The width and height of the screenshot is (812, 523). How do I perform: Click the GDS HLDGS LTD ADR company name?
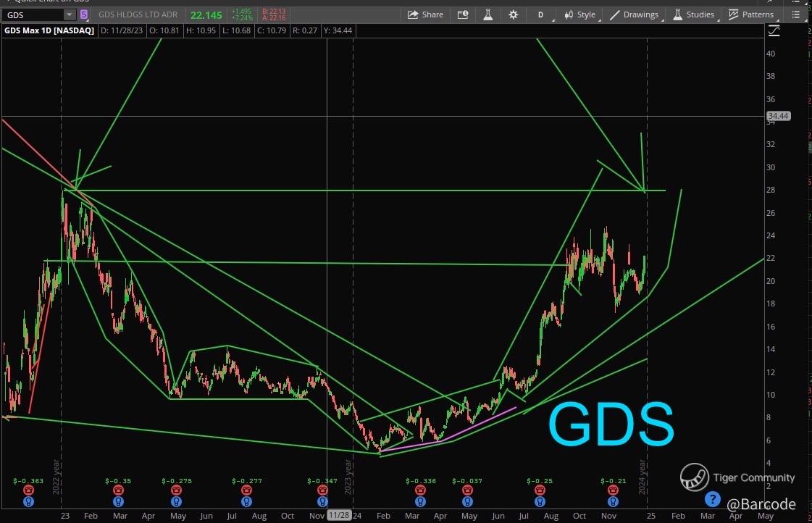[138, 14]
